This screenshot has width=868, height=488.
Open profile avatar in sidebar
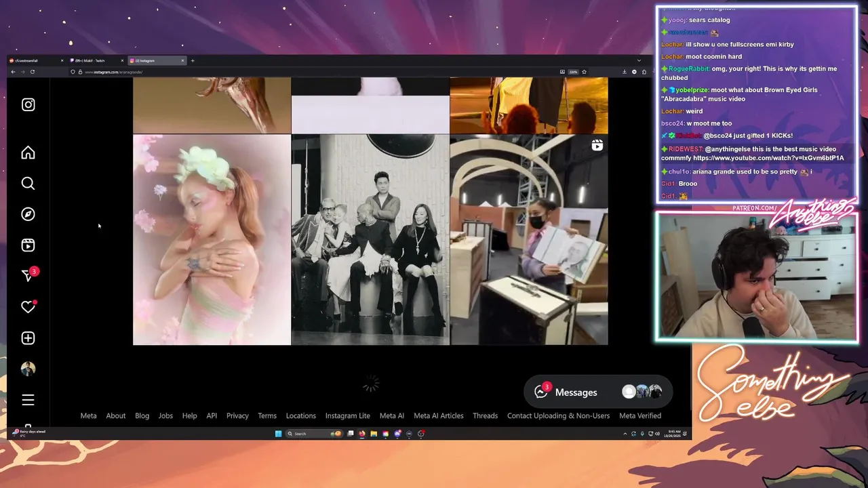[x=28, y=369]
